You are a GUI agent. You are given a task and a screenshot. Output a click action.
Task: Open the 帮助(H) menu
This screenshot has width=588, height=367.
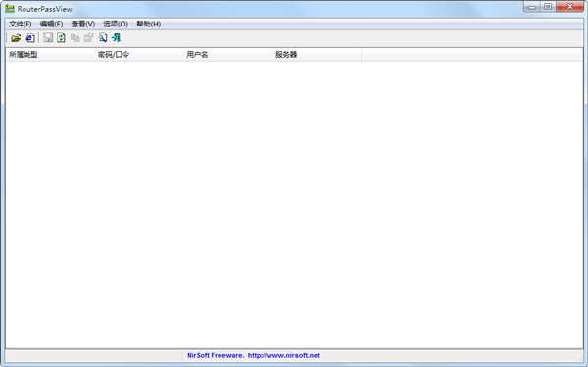[x=149, y=24]
